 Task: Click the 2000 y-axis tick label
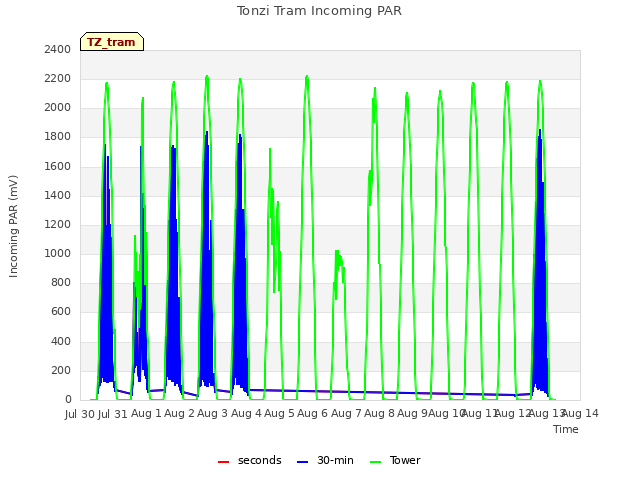[x=58, y=108]
